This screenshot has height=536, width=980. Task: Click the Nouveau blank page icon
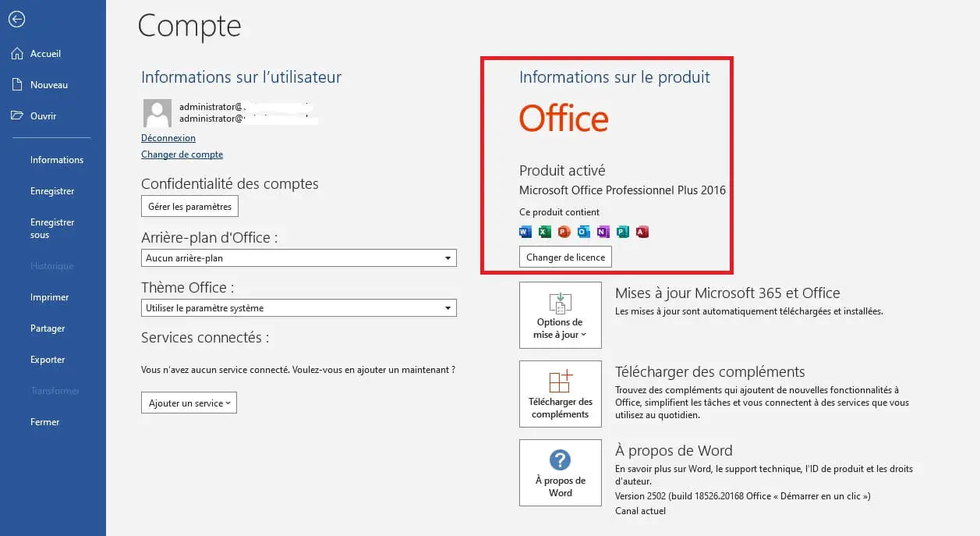[x=17, y=85]
